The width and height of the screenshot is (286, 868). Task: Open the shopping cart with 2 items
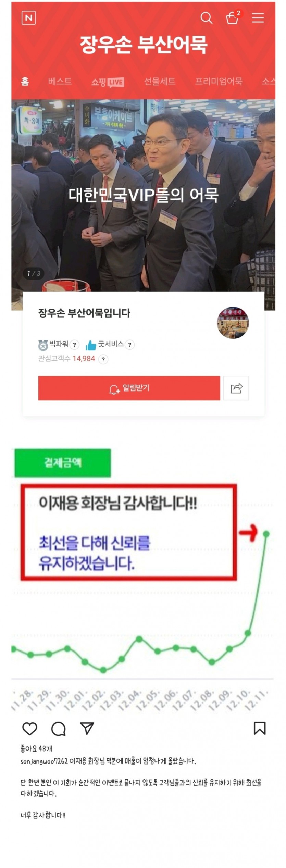[233, 17]
